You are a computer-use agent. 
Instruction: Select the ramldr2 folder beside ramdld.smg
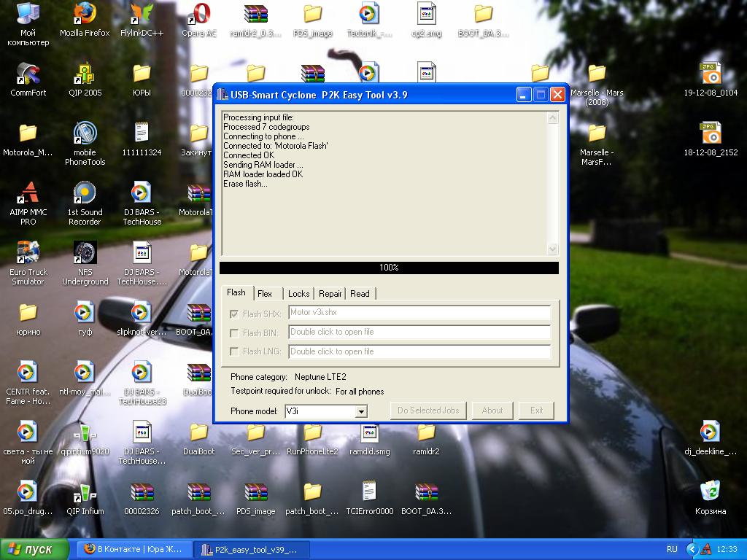pos(426,438)
